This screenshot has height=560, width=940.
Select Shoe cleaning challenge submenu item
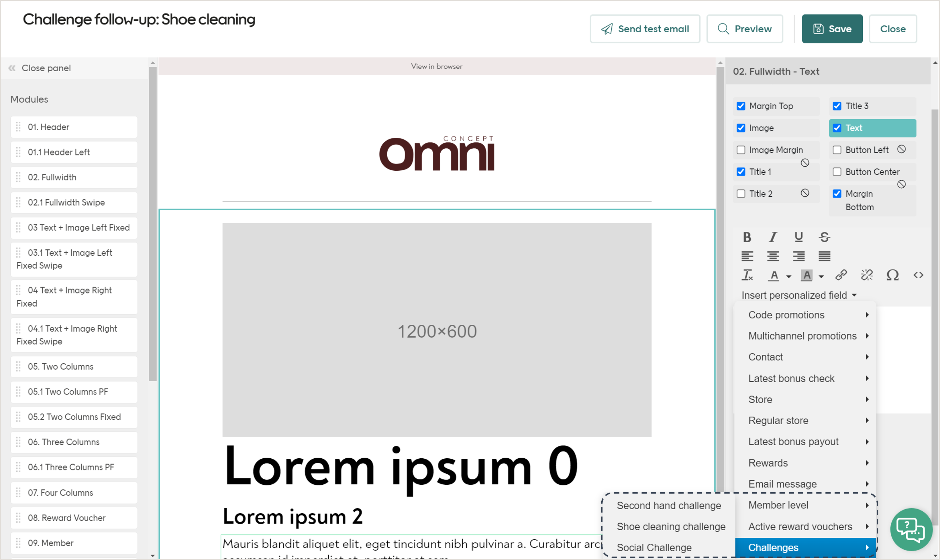[x=670, y=527]
